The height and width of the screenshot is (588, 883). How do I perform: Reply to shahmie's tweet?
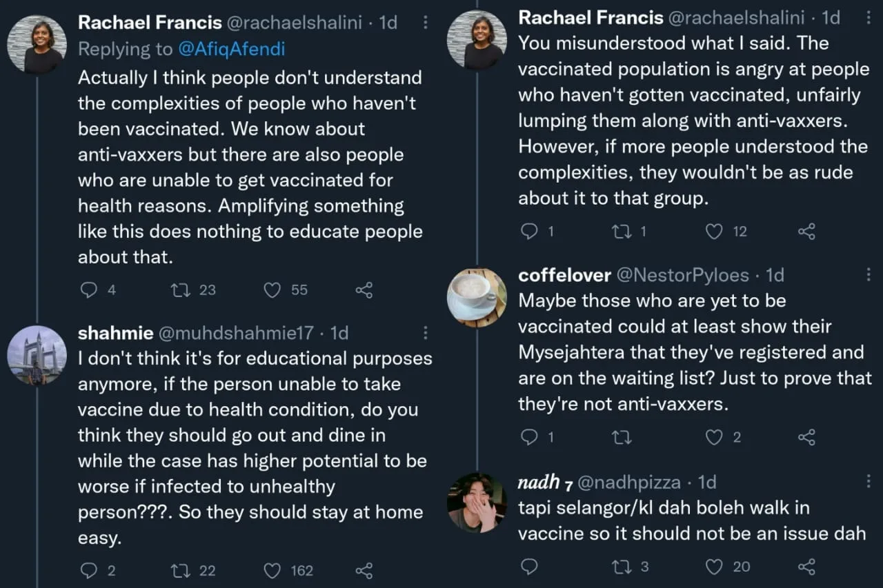pyautogui.click(x=89, y=570)
